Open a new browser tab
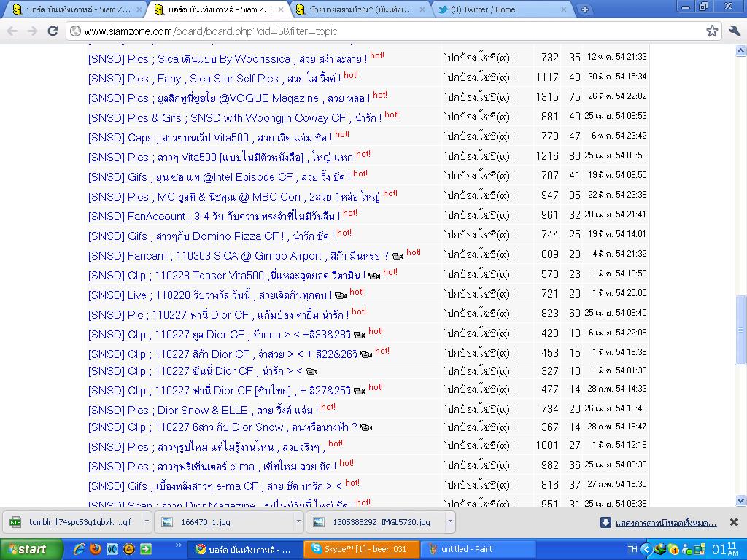 pyautogui.click(x=584, y=9)
